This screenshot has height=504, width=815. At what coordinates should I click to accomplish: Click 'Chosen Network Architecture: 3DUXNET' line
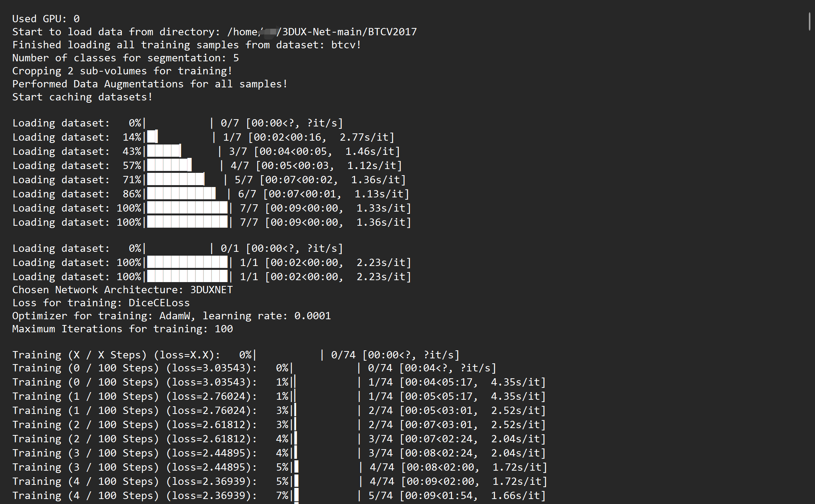[x=122, y=290]
